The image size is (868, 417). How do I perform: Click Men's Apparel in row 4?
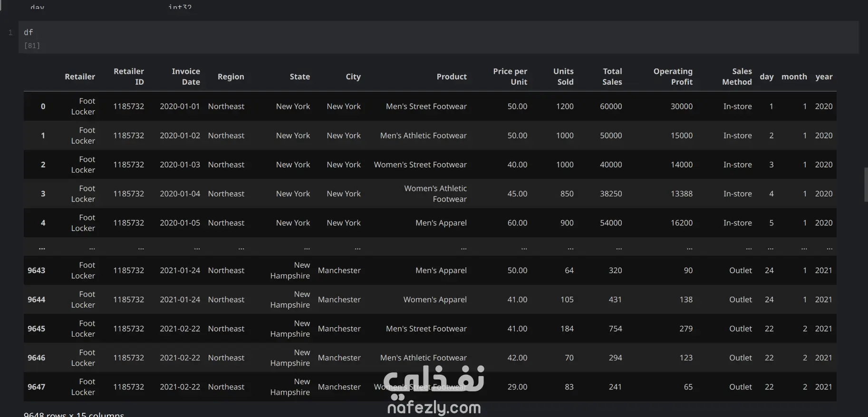coord(441,223)
